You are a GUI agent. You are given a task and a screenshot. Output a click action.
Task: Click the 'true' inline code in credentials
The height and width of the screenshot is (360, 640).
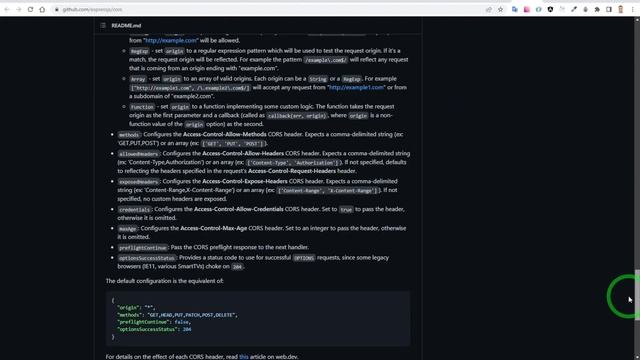point(346,209)
